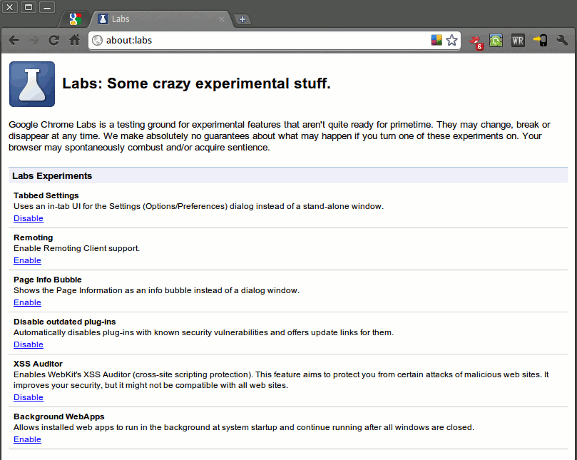577x460 pixels.
Task: Maximize the browser window
Action: [x=28, y=7]
